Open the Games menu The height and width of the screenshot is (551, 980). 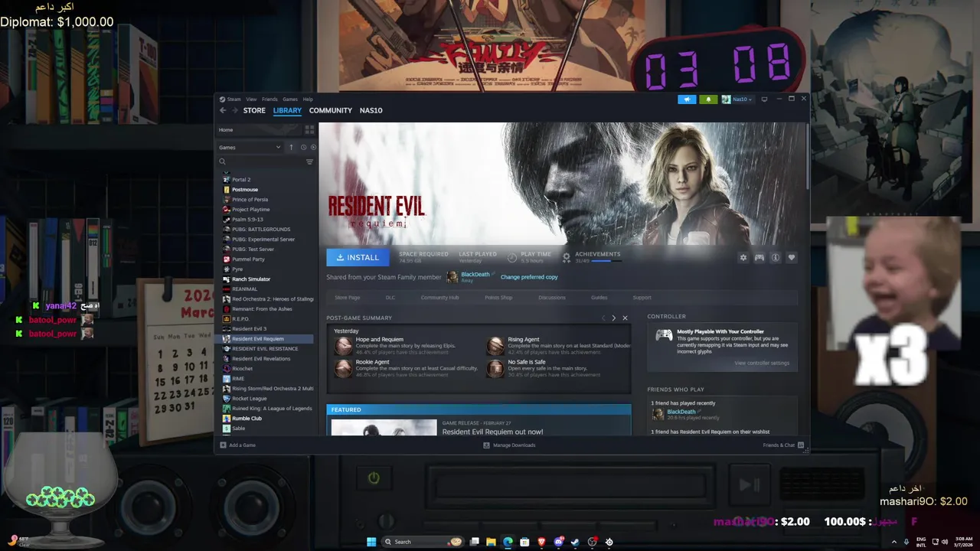(x=290, y=99)
